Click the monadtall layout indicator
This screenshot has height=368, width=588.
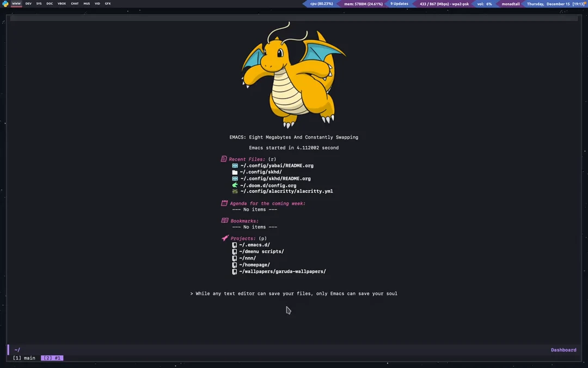511,3
